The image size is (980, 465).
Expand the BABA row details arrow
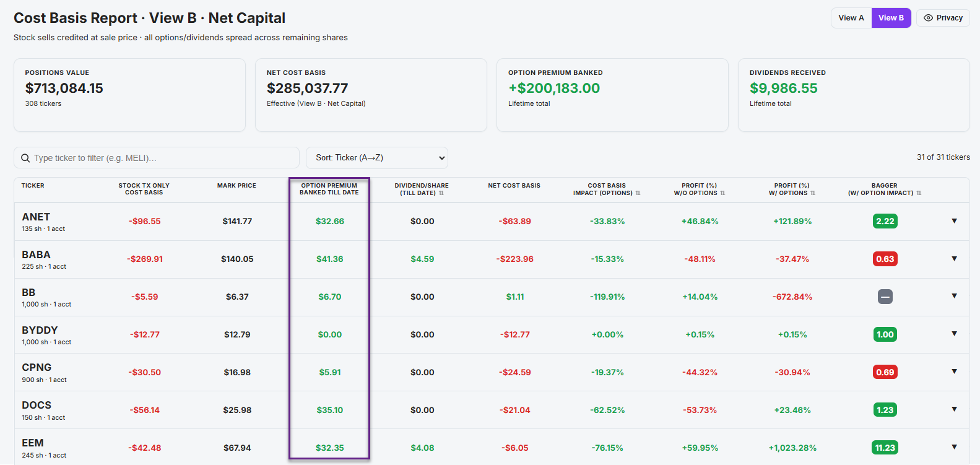click(x=954, y=259)
